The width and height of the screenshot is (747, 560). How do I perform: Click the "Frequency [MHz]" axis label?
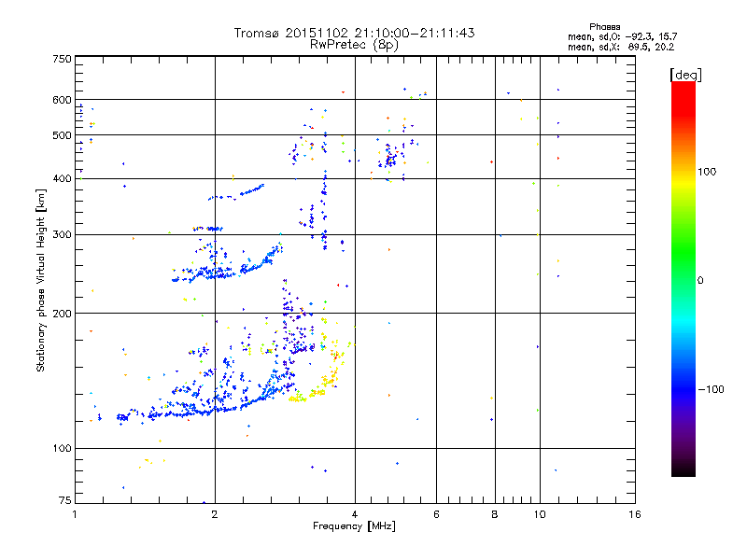354,526
